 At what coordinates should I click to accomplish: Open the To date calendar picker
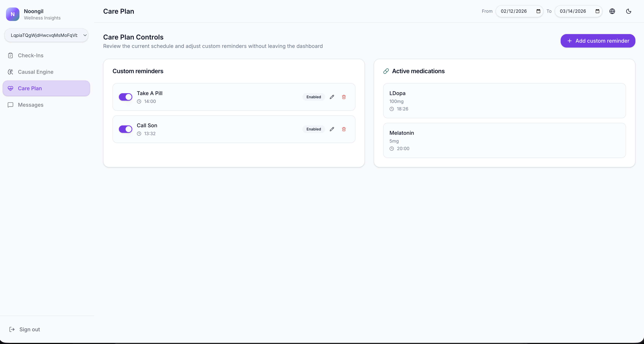point(597,11)
